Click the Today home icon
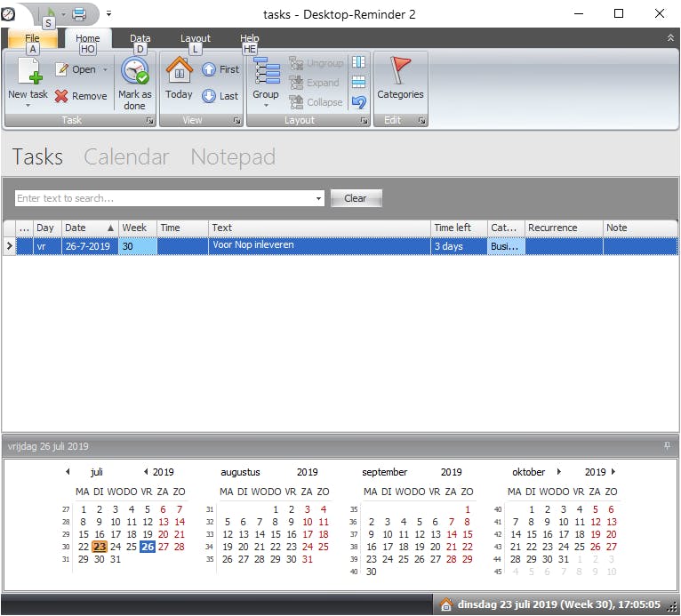Screen dimensions: 681x616 179,70
